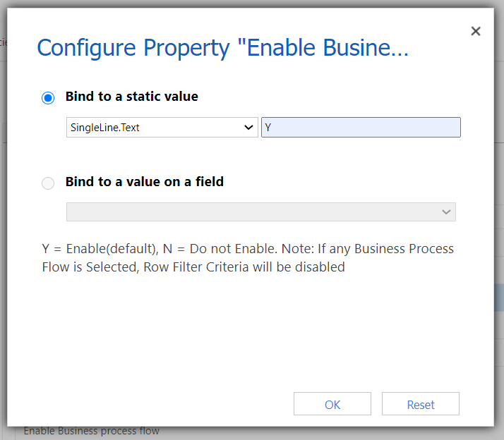
Task: Choose Bind to a value on a field radio
Action: point(48,183)
